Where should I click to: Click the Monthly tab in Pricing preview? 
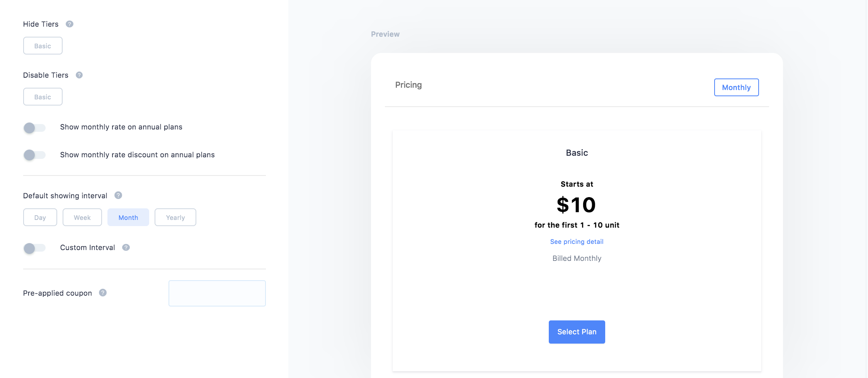(737, 87)
